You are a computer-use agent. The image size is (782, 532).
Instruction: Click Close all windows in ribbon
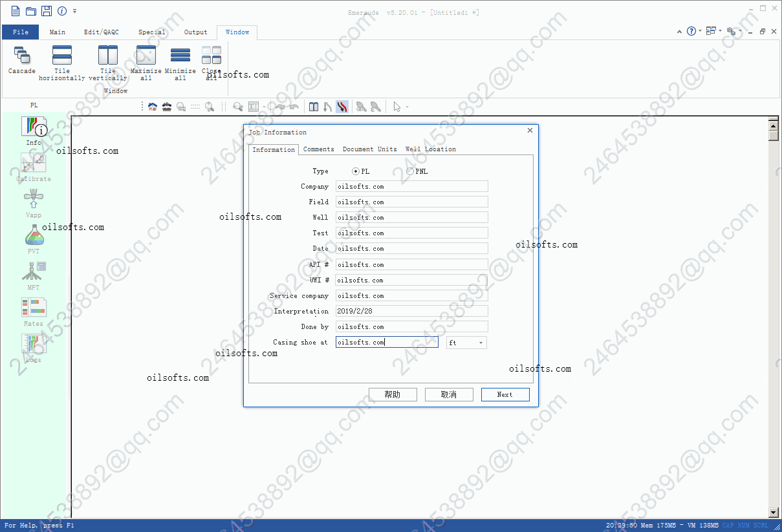212,63
